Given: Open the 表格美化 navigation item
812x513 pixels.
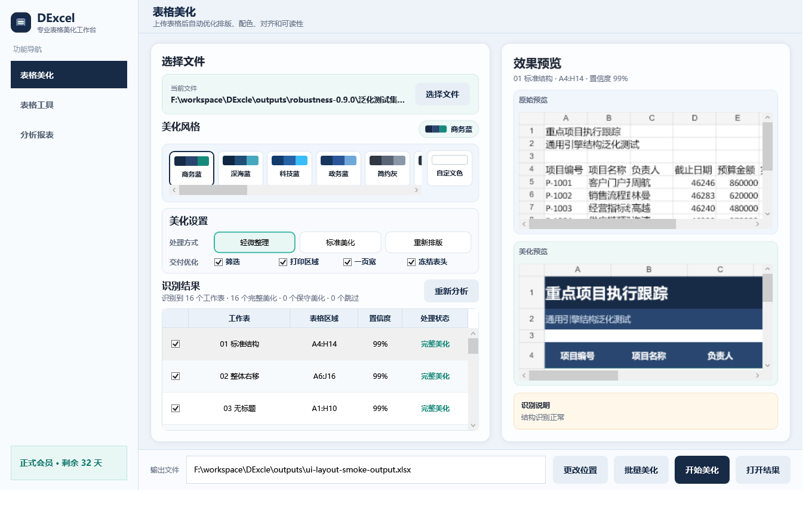Looking at the screenshot, I should pyautogui.click(x=69, y=75).
